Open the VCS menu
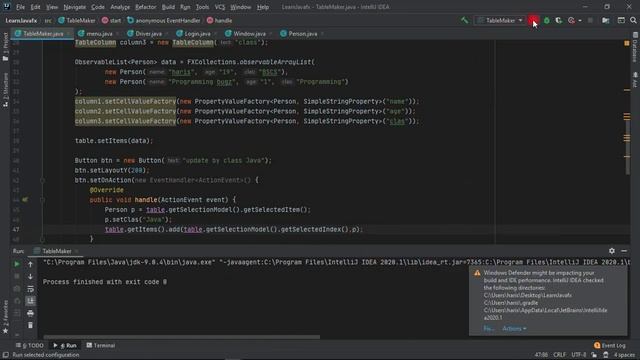Viewport: 640px width, 360px height. [x=220, y=7]
